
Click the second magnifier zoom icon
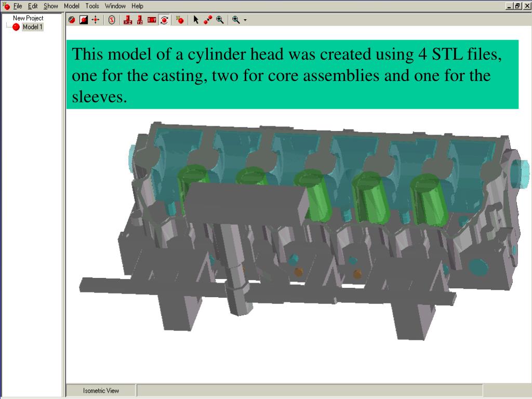(236, 20)
